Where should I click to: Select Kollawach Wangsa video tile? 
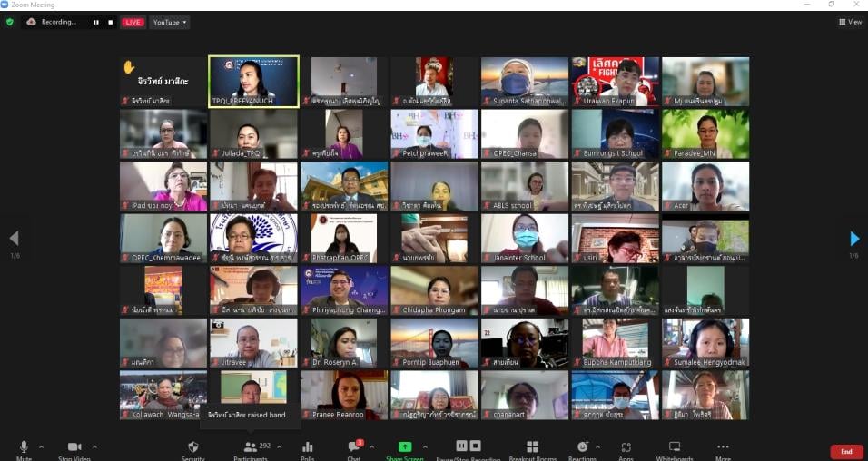point(163,395)
